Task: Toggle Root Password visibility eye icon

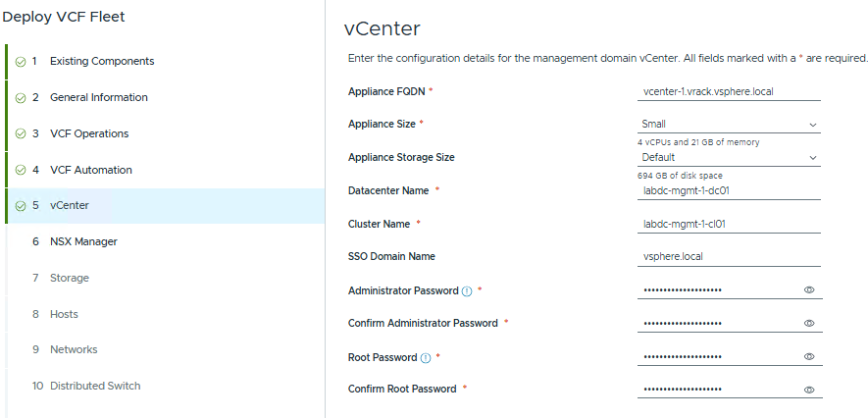Action: [810, 357]
